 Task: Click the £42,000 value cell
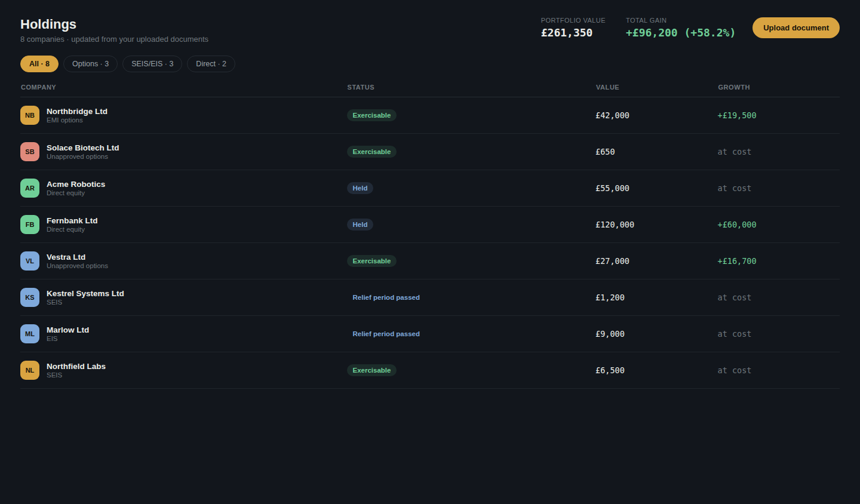coord(612,115)
